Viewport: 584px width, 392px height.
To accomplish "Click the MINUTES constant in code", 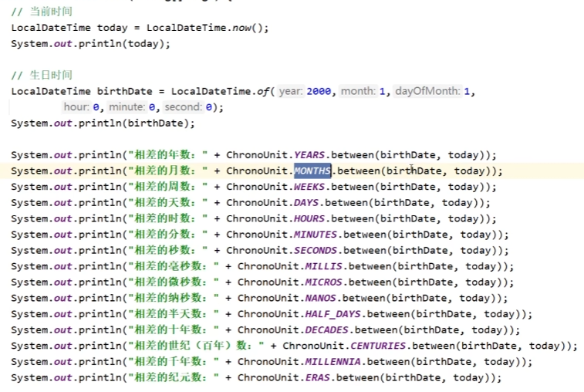I will coord(316,235).
